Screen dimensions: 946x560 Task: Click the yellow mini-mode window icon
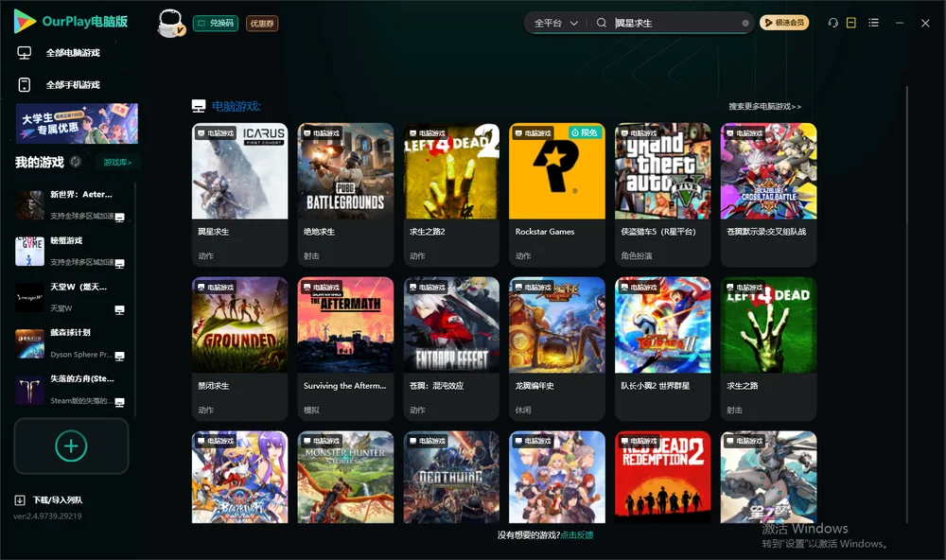851,23
